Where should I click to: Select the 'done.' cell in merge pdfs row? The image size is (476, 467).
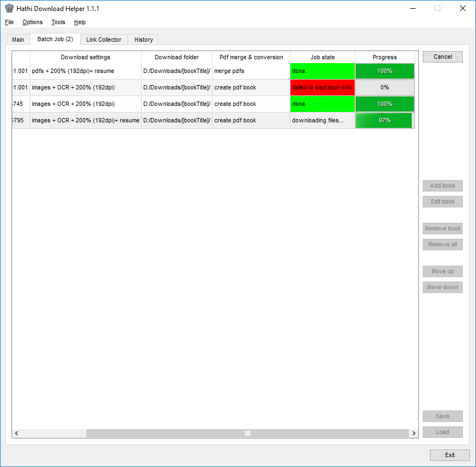[322, 71]
